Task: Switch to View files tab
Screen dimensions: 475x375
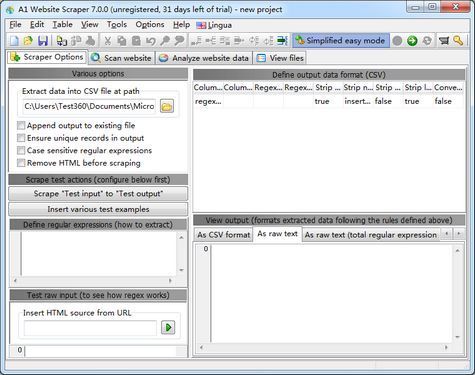Action: point(280,58)
